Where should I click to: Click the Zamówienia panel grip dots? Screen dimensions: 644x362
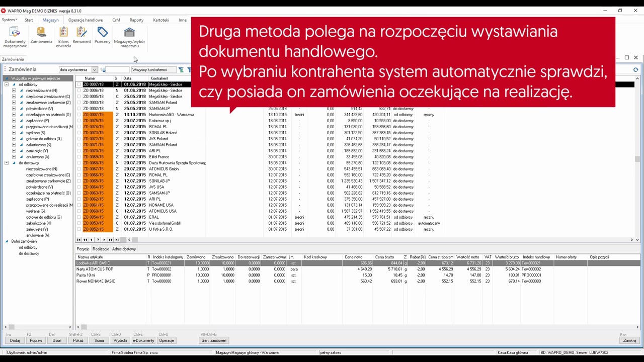[5, 69]
